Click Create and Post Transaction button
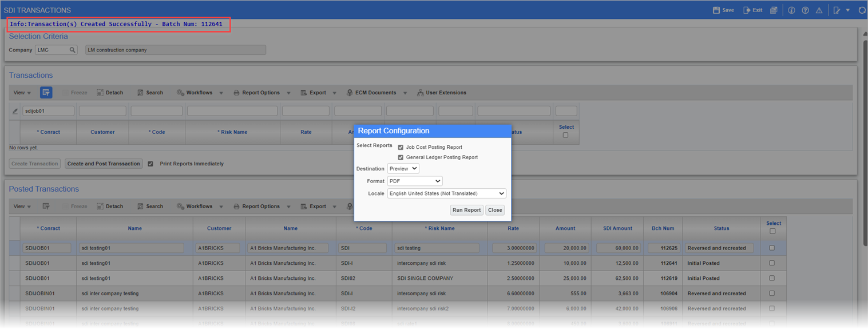Screen dimensions: 868x329 [104, 164]
